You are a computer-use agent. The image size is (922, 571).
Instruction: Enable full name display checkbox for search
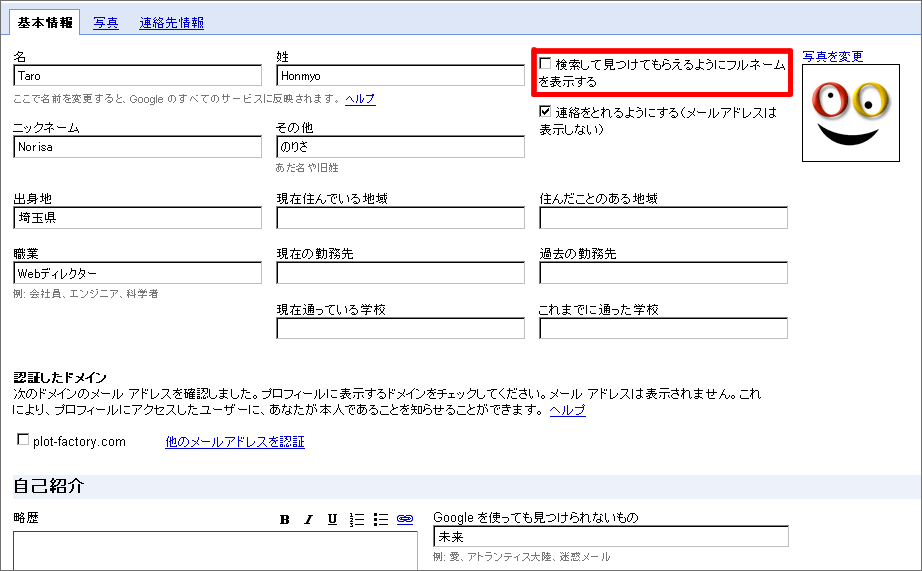[546, 64]
